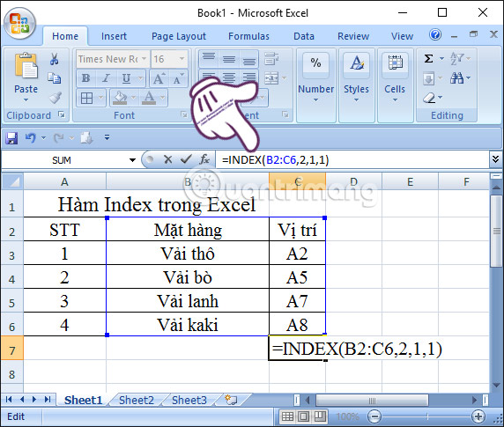Switch to Page Layout view icon

pos(303,416)
